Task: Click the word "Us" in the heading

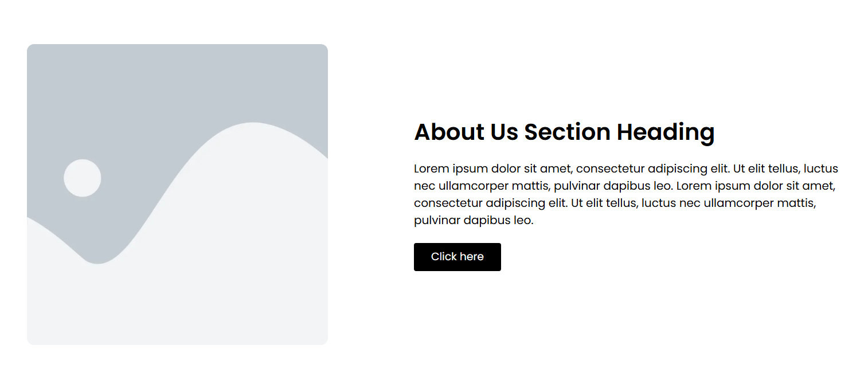Action: [x=504, y=132]
